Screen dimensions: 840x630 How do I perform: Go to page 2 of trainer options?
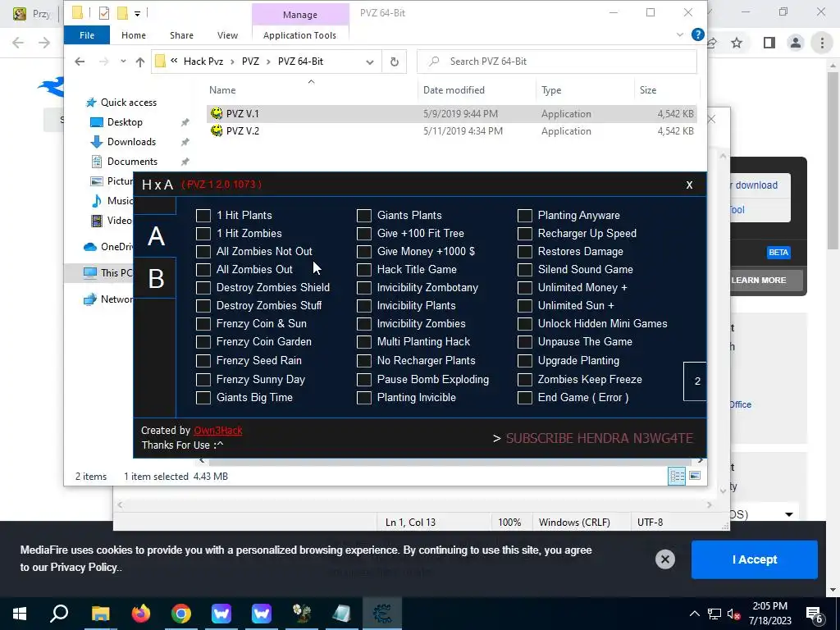[x=696, y=381]
